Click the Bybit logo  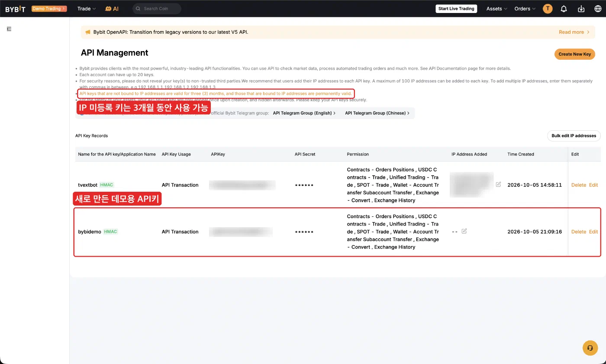pos(15,9)
